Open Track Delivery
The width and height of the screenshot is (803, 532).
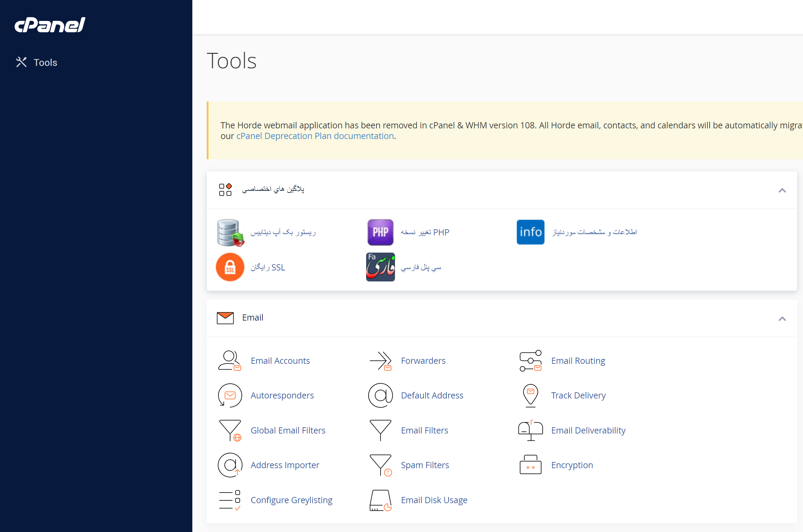click(x=578, y=395)
